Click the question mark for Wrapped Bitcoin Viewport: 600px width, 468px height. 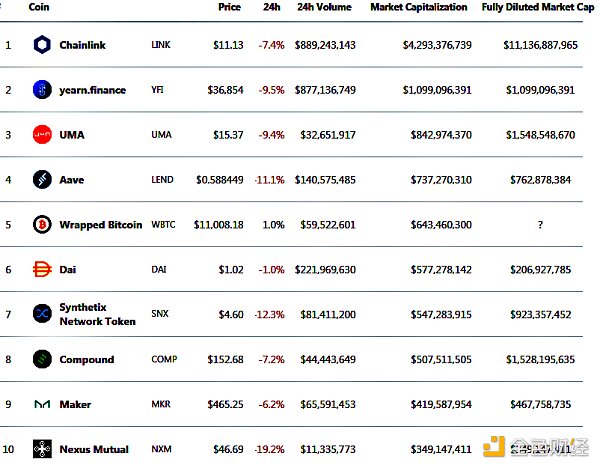point(541,225)
